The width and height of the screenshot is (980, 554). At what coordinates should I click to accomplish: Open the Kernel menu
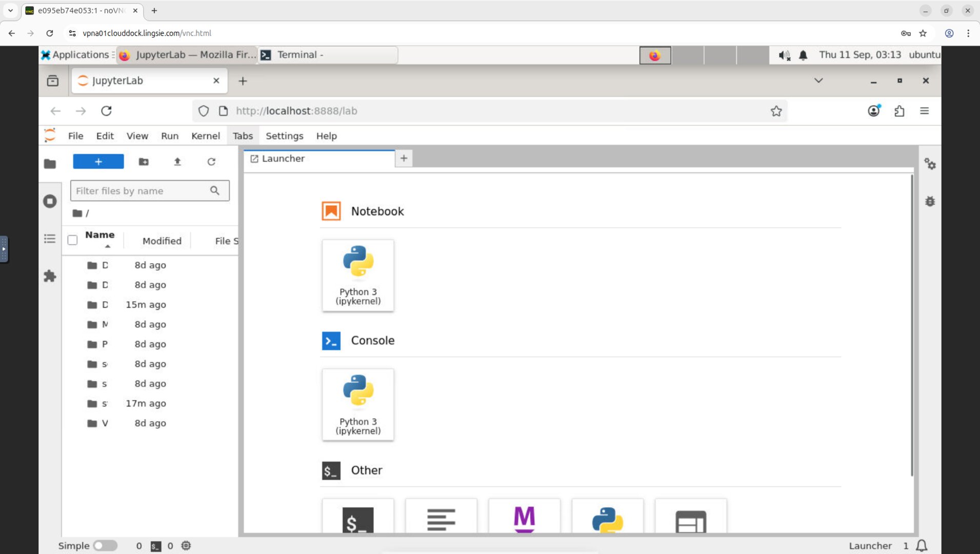[x=205, y=135]
